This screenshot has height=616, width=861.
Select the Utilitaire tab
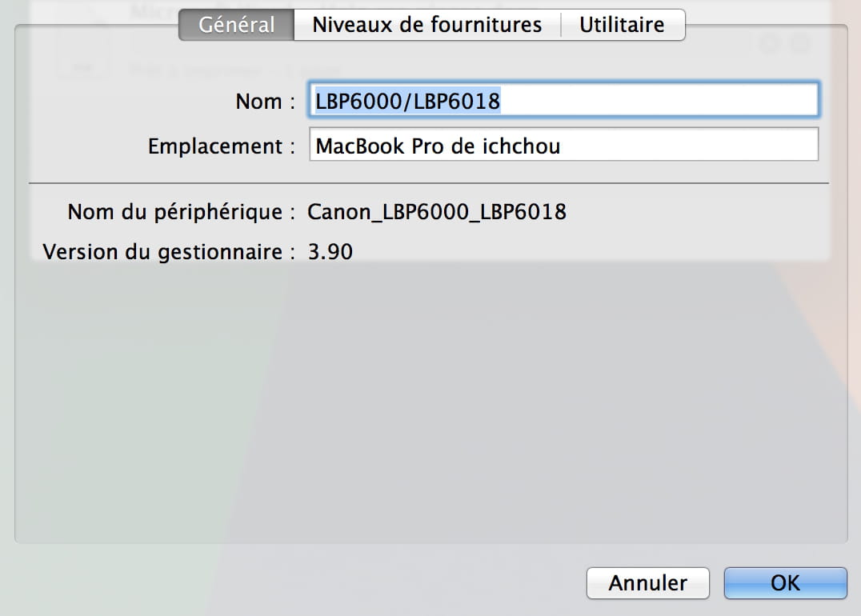click(622, 25)
